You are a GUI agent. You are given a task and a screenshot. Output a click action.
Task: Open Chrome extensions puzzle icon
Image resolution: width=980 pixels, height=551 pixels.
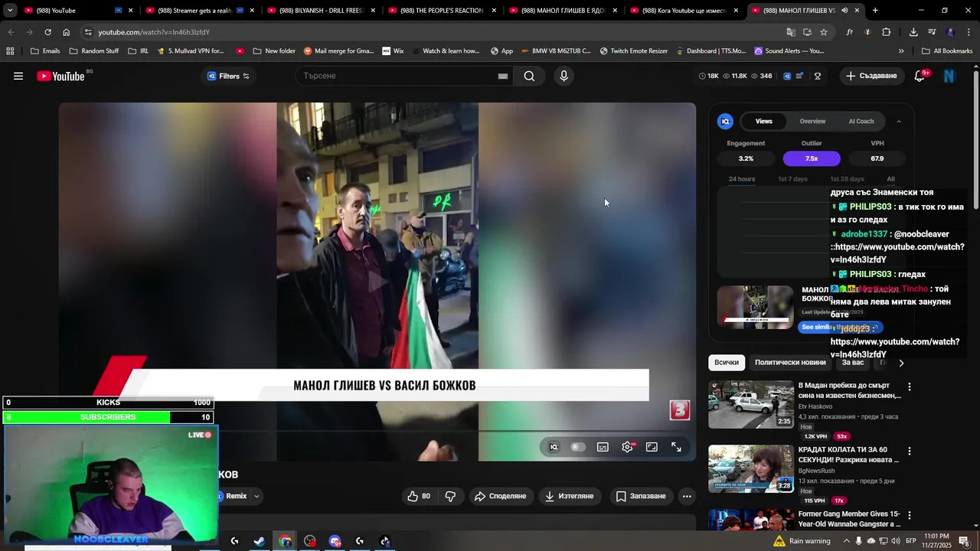[886, 32]
